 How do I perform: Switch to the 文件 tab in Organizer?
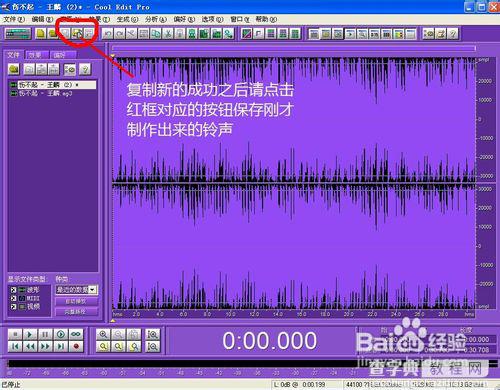14,55
